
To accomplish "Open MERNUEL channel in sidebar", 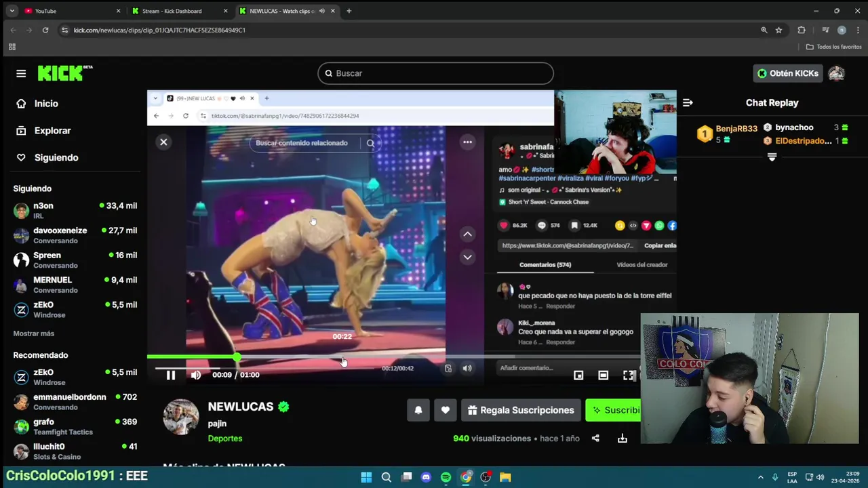I will pos(75,285).
